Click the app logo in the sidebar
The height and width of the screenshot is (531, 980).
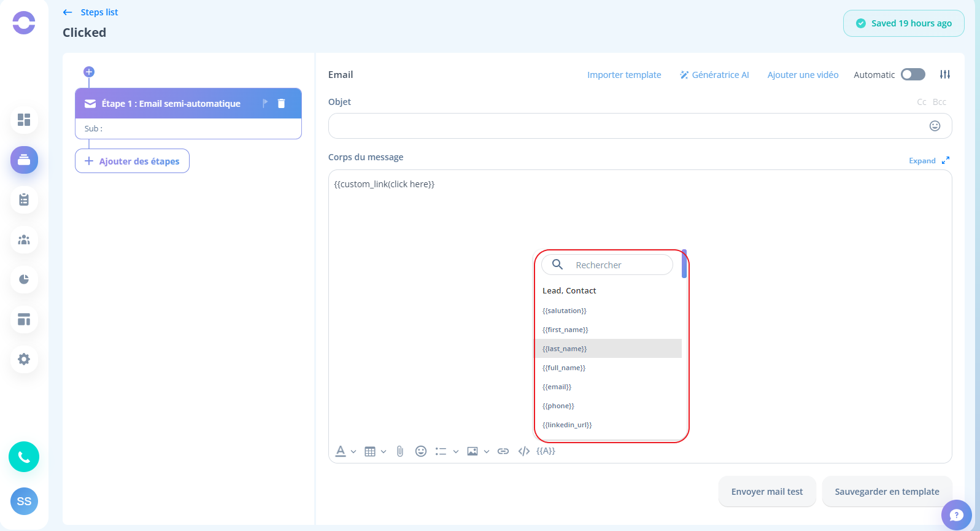point(24,23)
